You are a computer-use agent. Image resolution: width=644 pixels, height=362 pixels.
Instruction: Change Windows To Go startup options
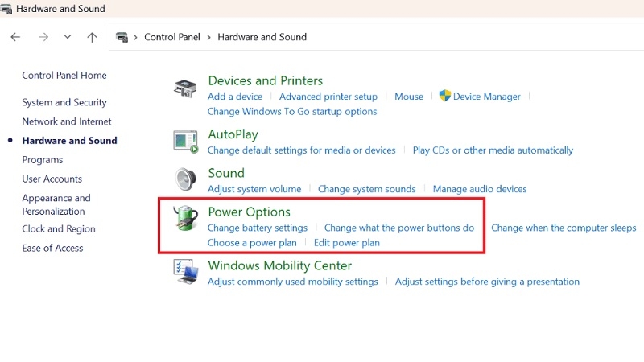(292, 111)
